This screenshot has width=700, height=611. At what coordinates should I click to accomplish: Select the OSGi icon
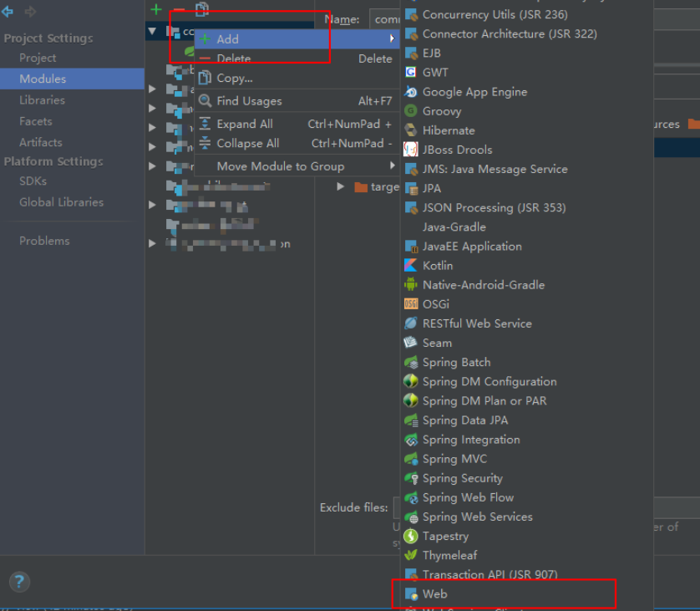(x=411, y=303)
